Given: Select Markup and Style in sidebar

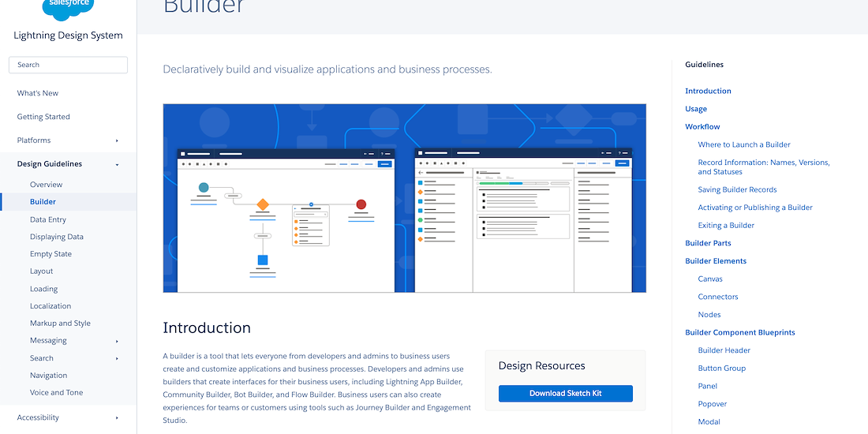Looking at the screenshot, I should pos(60,323).
